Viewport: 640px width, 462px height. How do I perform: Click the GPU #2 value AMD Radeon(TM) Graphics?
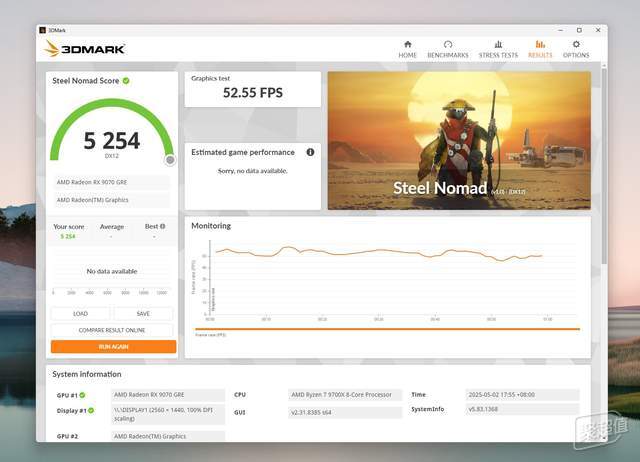point(168,436)
